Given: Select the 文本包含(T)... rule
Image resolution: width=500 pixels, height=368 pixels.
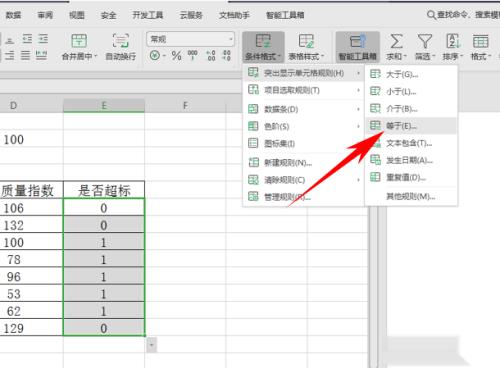Looking at the screenshot, I should 411,143.
